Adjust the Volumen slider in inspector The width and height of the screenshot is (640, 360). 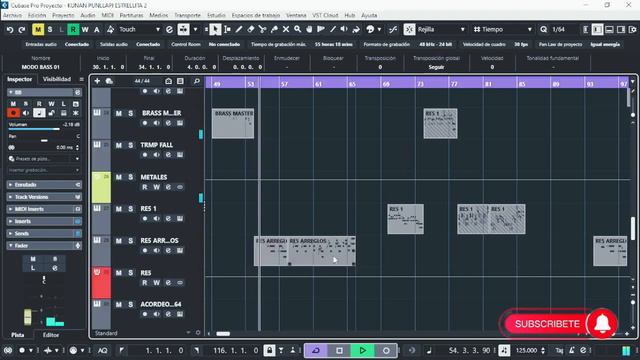click(x=44, y=129)
